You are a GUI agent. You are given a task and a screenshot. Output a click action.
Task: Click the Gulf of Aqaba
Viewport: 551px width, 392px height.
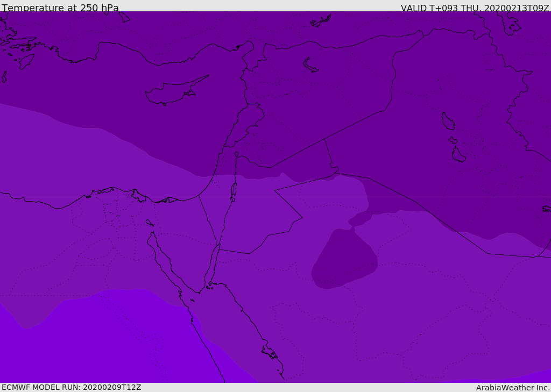pos(212,265)
